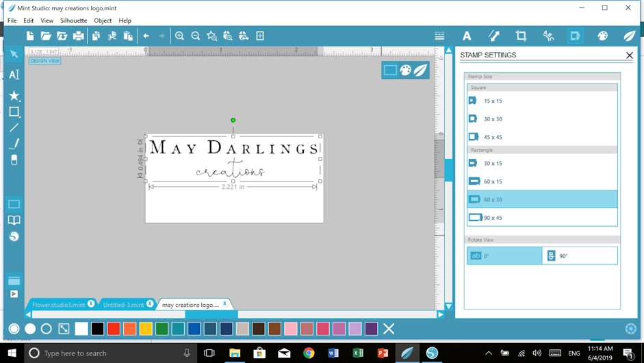644x363 pixels.
Task: Cut selection using the scissors icon
Action: coord(112,36)
